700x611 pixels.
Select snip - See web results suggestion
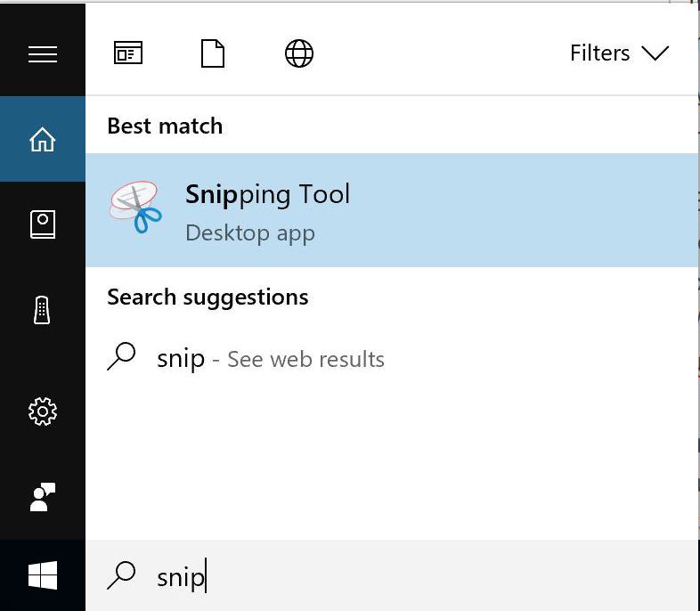[392, 359]
